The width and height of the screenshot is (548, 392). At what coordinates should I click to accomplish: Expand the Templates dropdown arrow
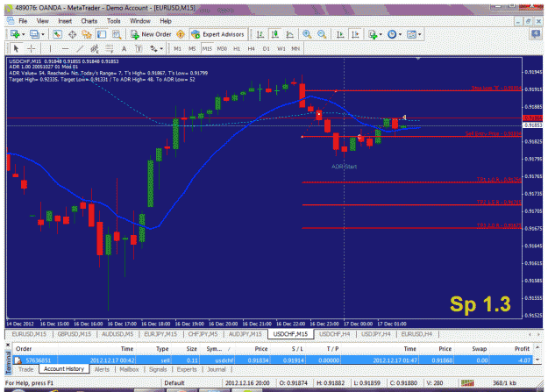(x=420, y=34)
